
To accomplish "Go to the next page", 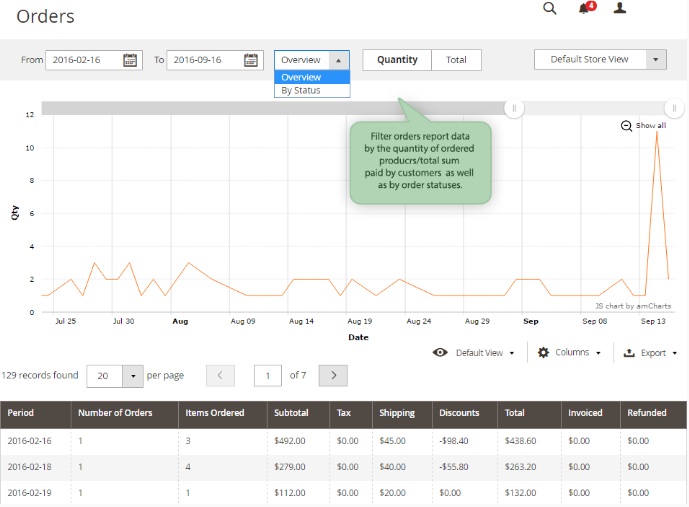I will click(x=335, y=376).
